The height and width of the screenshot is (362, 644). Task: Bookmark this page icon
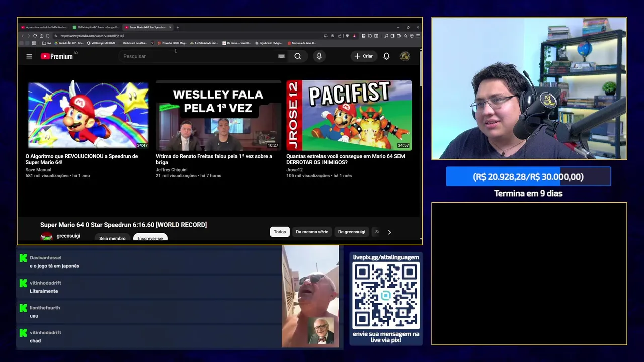tap(48, 36)
